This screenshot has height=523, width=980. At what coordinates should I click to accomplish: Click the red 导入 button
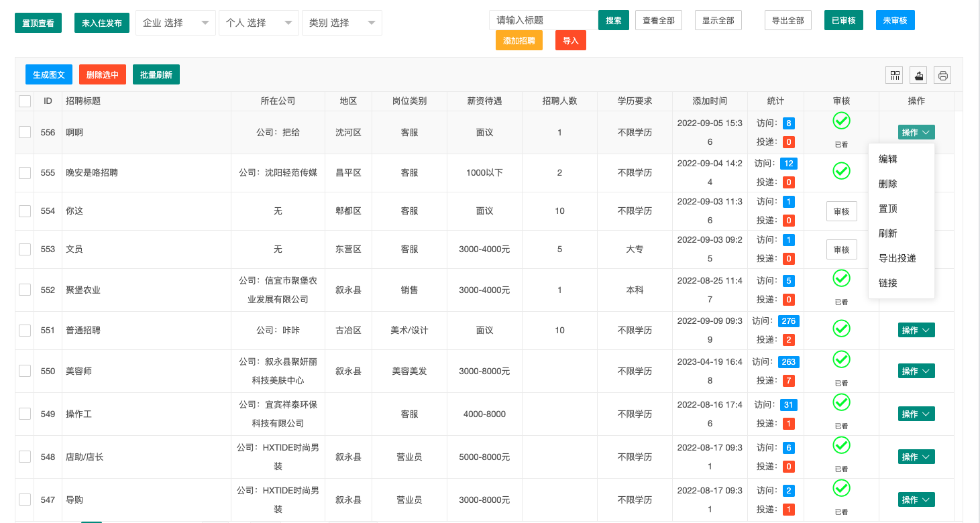click(x=571, y=40)
